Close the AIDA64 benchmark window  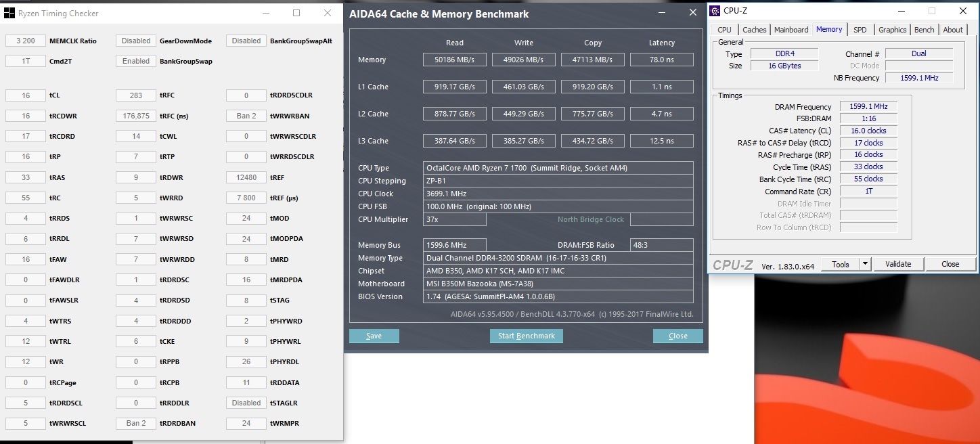coord(692,13)
